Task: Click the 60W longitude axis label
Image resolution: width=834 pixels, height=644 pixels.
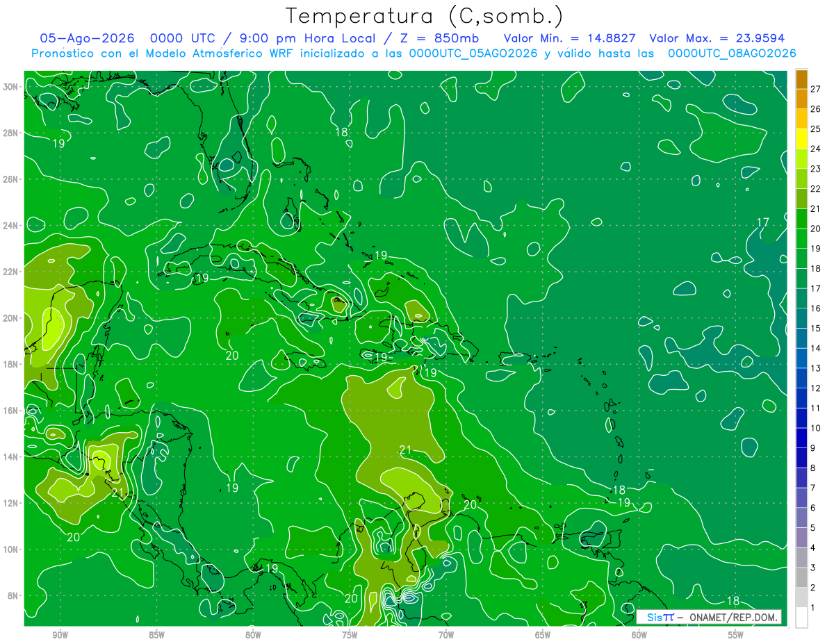Action: (x=639, y=635)
